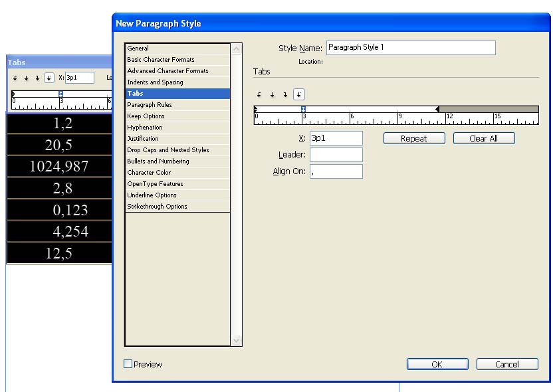The image size is (555, 392).
Task: Click the tab stop marker in the Tabs panel ruler
Action: pos(61,94)
